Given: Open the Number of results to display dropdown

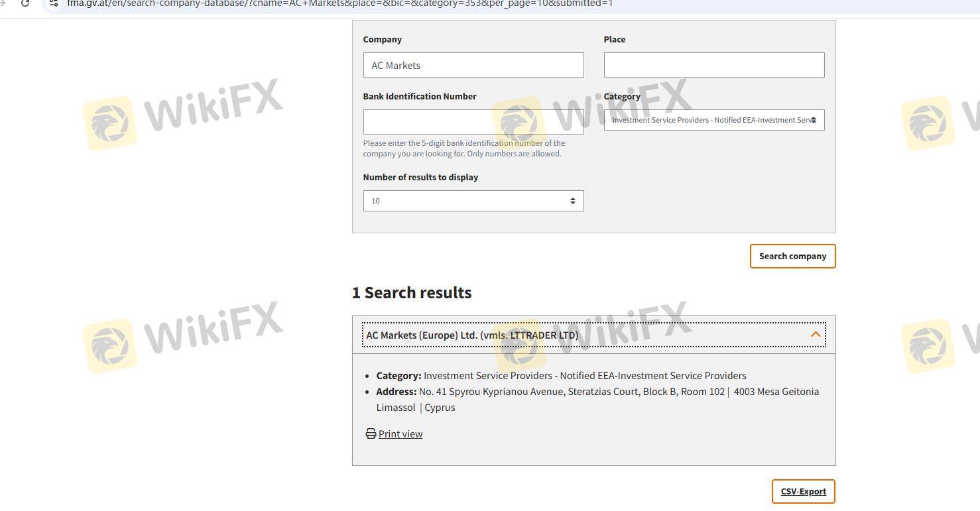Looking at the screenshot, I should click(473, 201).
